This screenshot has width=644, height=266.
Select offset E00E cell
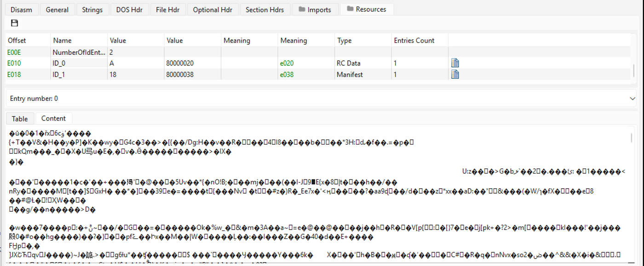[28, 52]
